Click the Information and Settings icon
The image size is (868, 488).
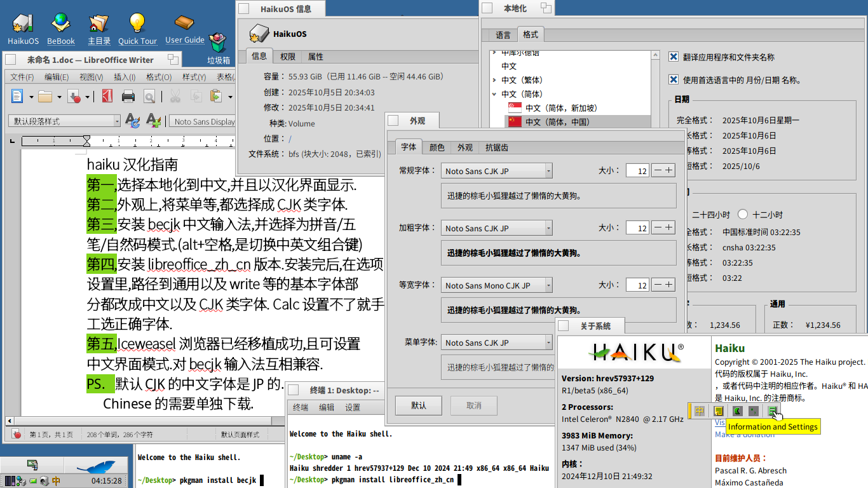[773, 411]
